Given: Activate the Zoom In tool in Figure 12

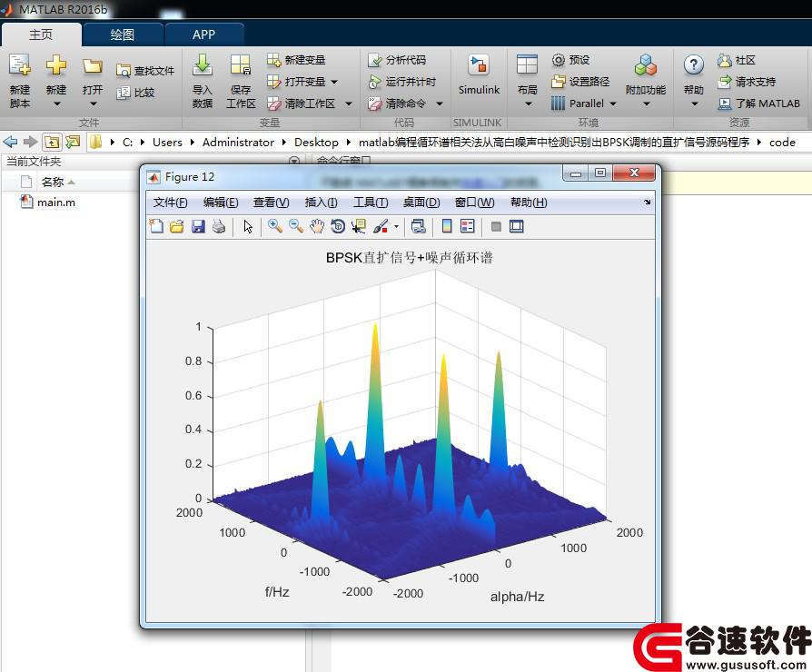Looking at the screenshot, I should click(274, 226).
